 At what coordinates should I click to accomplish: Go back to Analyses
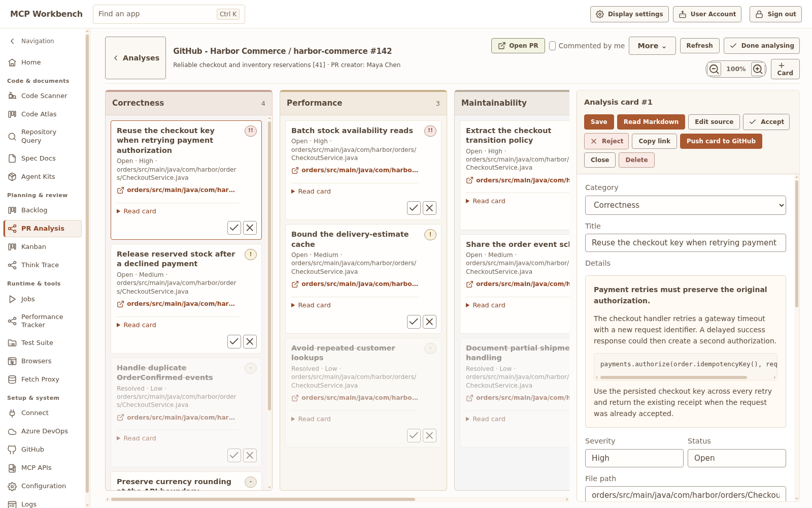pos(136,58)
